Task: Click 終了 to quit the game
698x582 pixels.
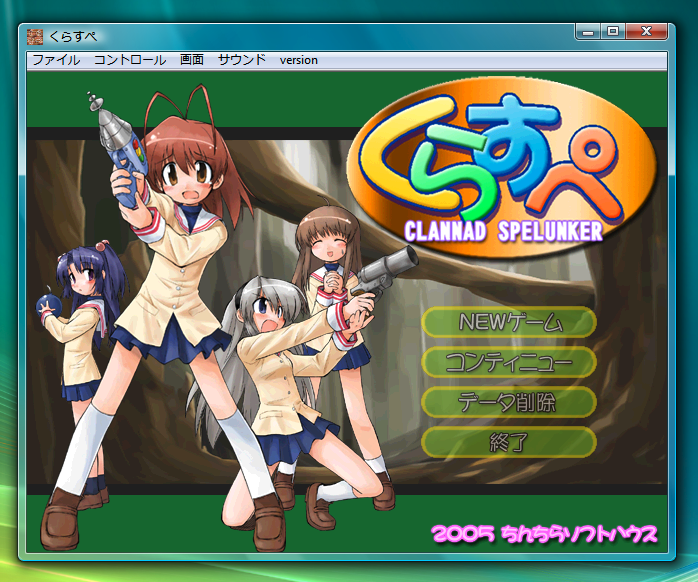Action: click(x=508, y=442)
